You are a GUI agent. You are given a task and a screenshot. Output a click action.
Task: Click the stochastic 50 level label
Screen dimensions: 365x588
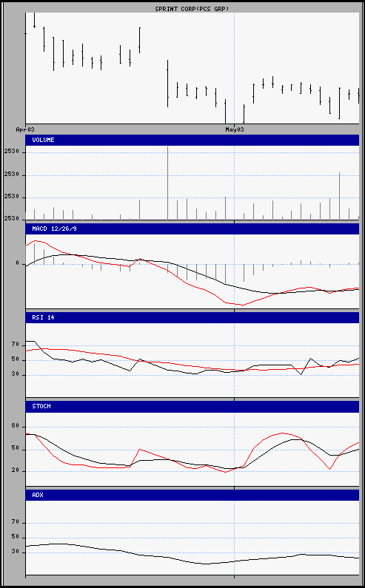point(15,449)
